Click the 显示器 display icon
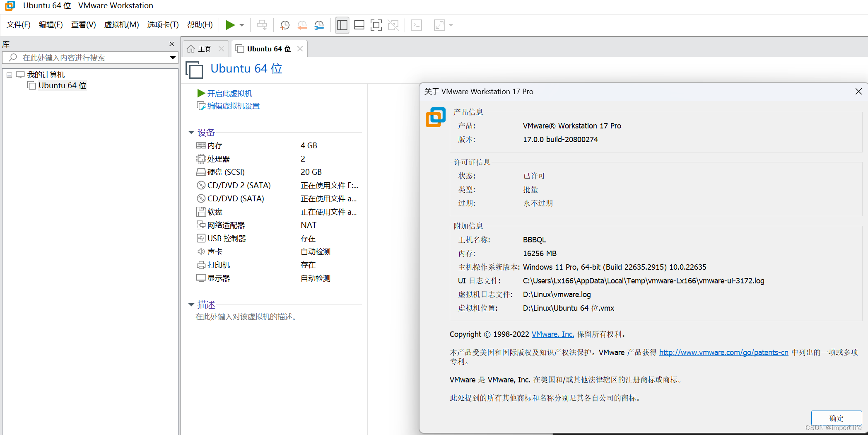The height and width of the screenshot is (435, 868). tap(201, 278)
